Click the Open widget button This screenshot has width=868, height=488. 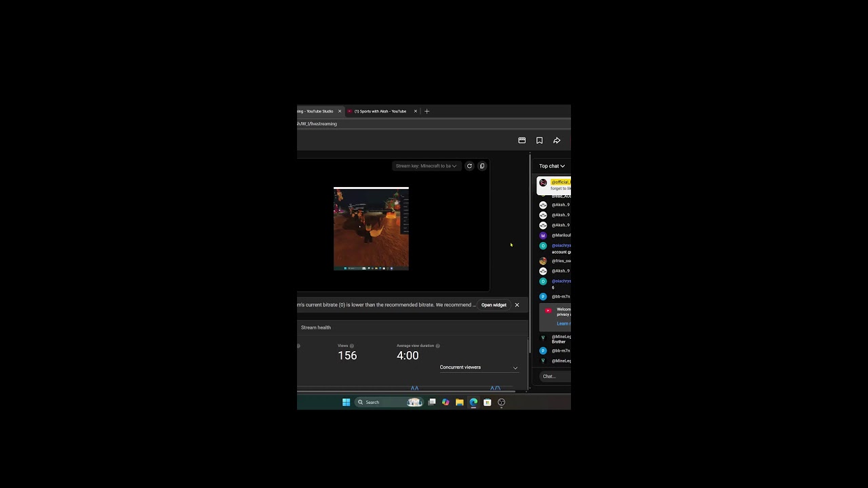click(494, 305)
